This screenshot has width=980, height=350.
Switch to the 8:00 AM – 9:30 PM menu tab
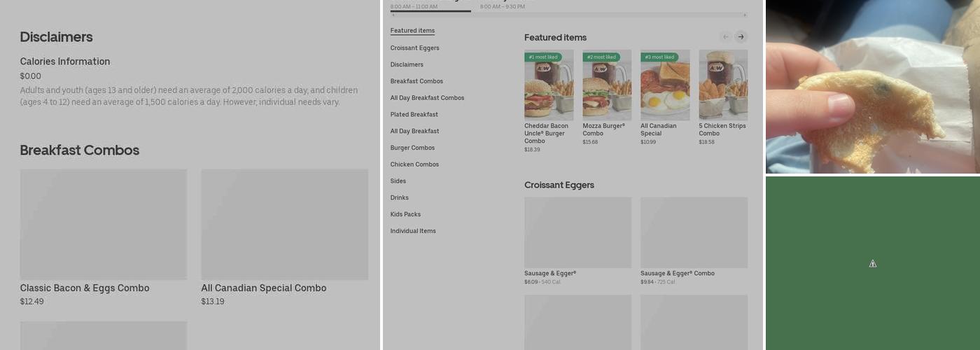502,6
